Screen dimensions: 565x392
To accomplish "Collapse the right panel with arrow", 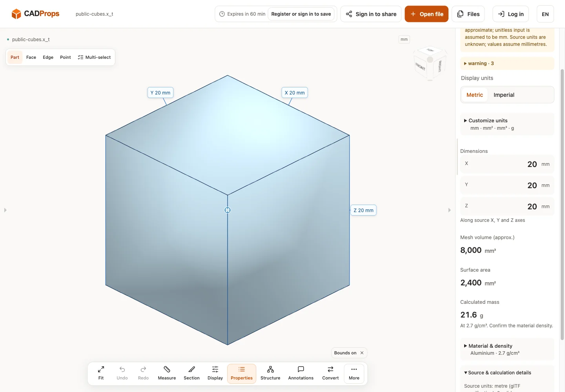I will (x=450, y=210).
